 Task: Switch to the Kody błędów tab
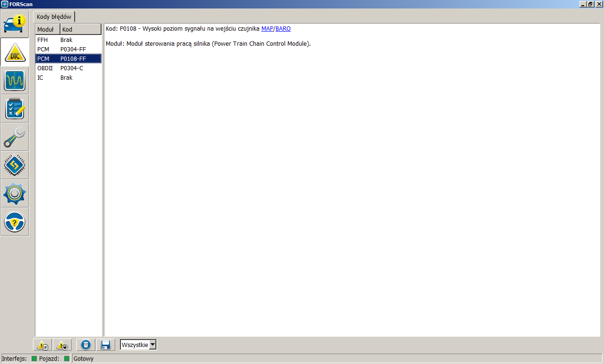(x=54, y=17)
